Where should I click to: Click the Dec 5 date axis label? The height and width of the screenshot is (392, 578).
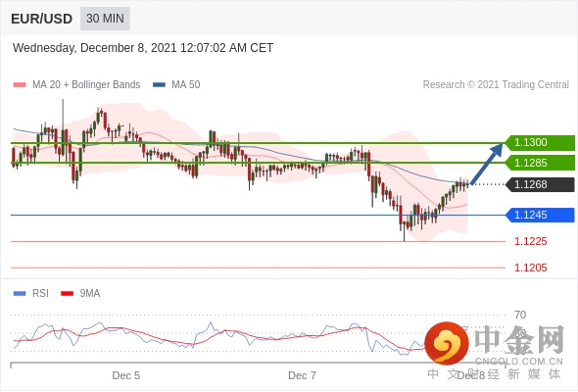pos(126,375)
